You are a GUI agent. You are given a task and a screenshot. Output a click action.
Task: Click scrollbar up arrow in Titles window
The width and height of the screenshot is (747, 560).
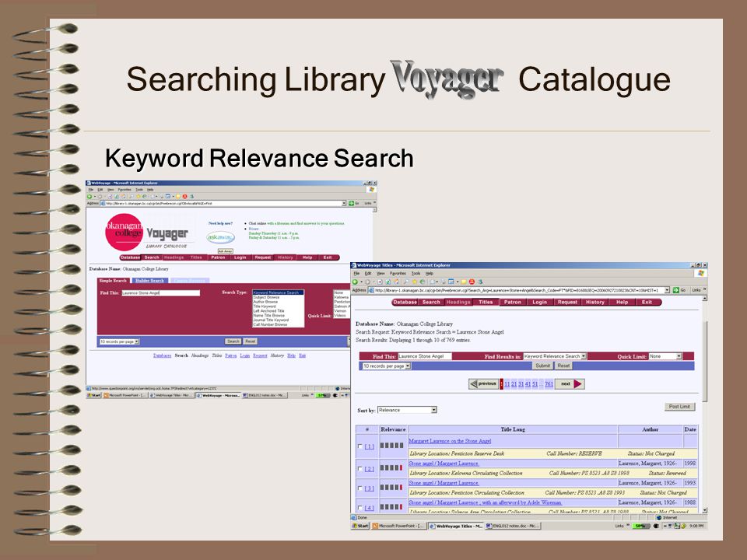704,298
